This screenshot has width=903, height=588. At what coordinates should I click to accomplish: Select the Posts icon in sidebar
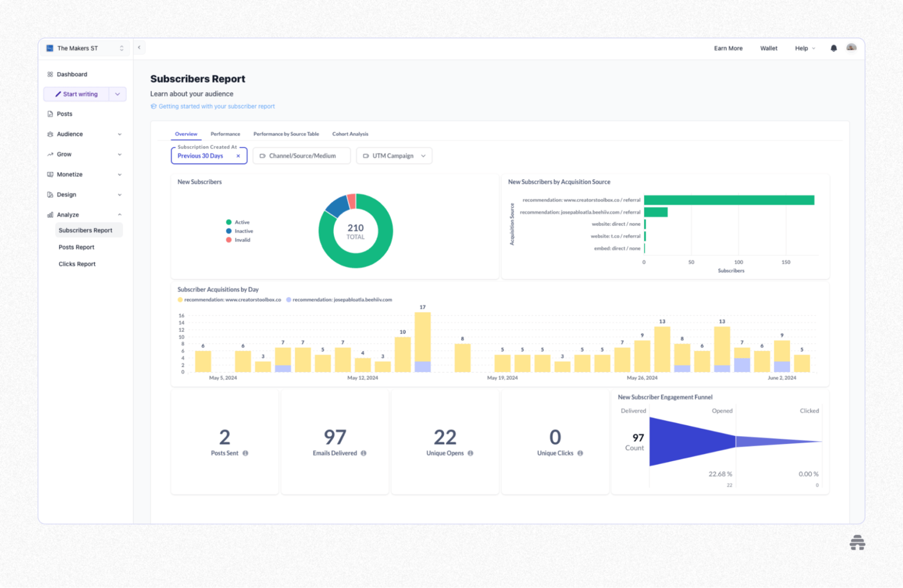(x=50, y=114)
